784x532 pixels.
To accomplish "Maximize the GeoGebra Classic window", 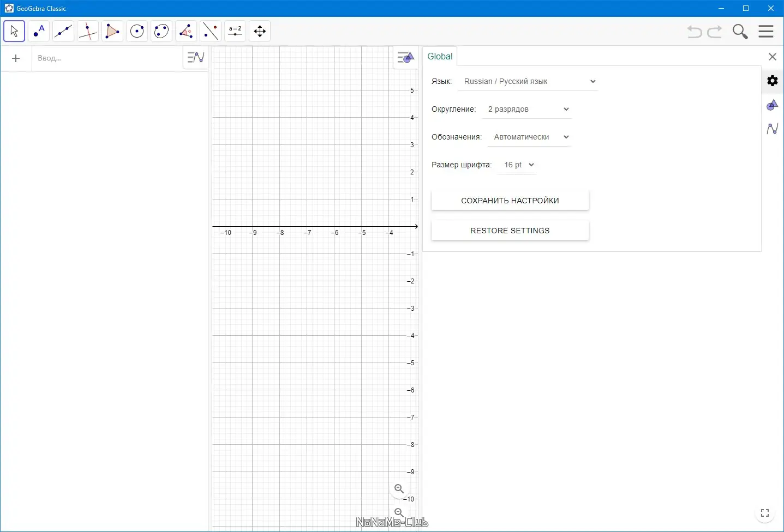I will (x=746, y=8).
